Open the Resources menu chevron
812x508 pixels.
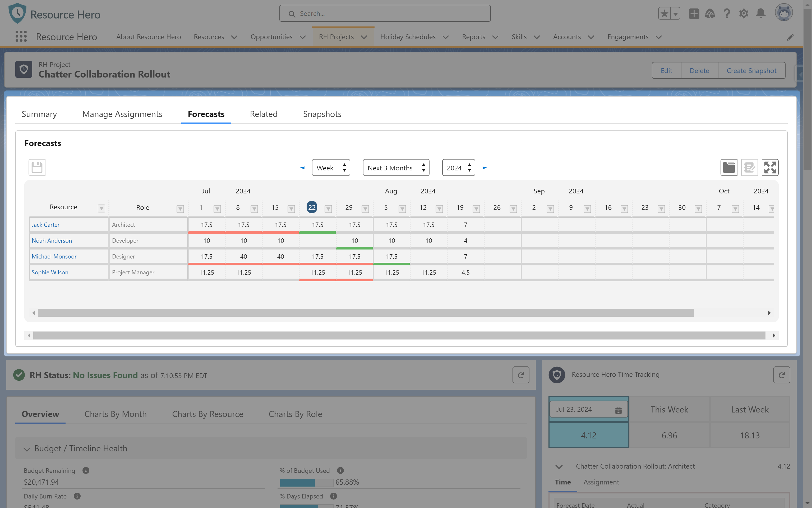click(x=234, y=37)
